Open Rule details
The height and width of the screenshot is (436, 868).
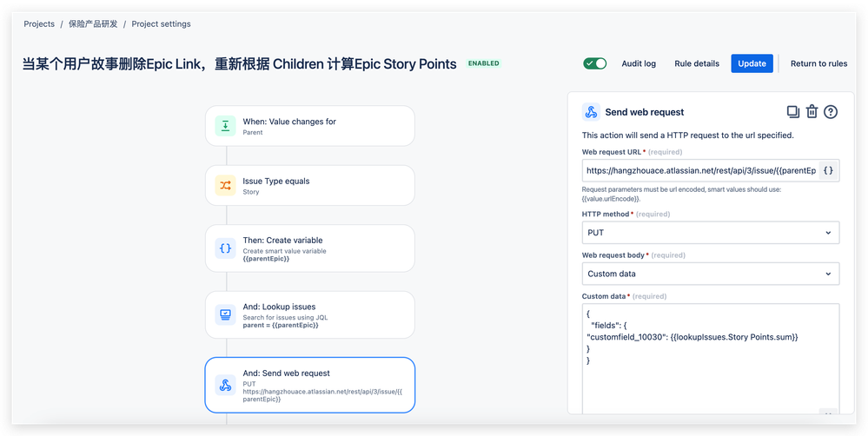tap(697, 63)
